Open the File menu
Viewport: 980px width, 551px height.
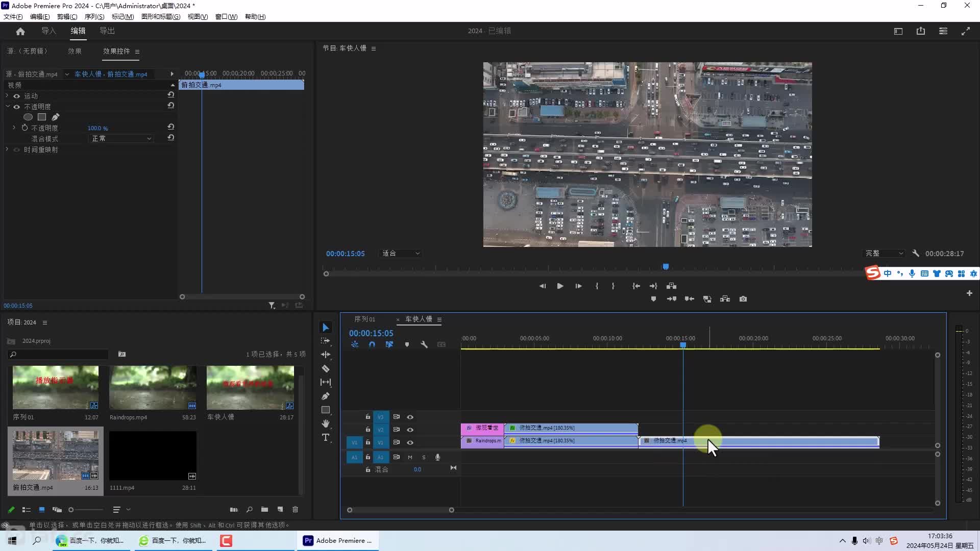[x=13, y=17]
